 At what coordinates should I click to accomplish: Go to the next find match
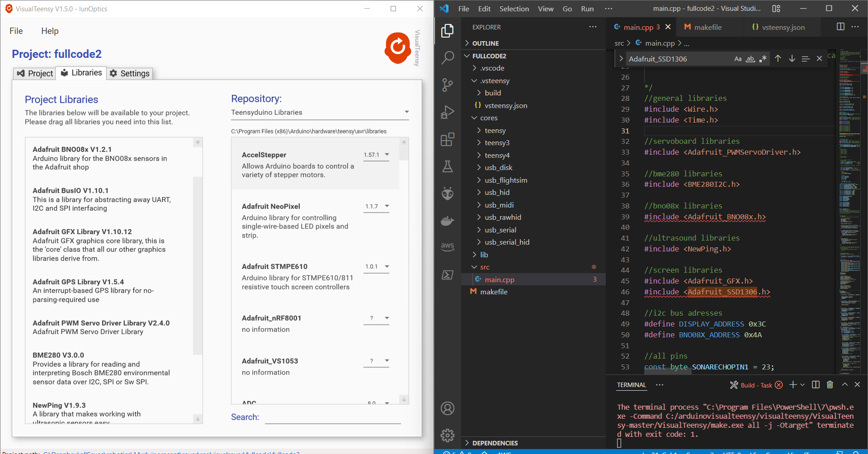(x=792, y=58)
